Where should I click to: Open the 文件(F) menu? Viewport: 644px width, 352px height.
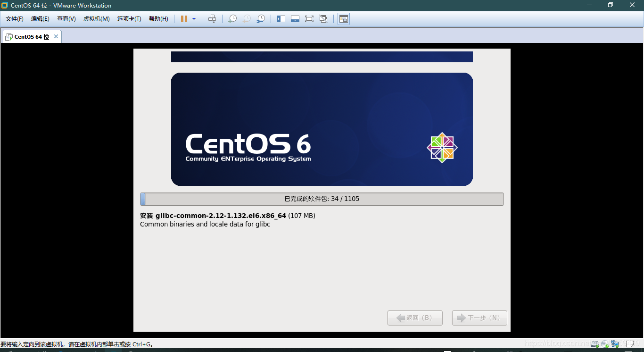click(15, 19)
